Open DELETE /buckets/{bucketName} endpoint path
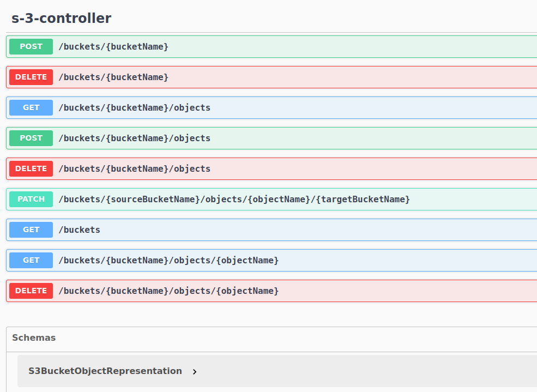The height and width of the screenshot is (392, 537). point(113,77)
